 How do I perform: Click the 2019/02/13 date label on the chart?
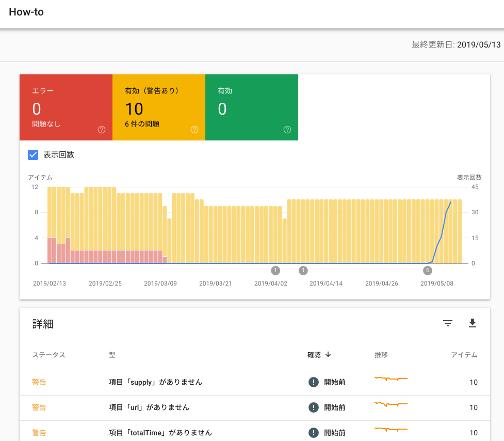[50, 283]
